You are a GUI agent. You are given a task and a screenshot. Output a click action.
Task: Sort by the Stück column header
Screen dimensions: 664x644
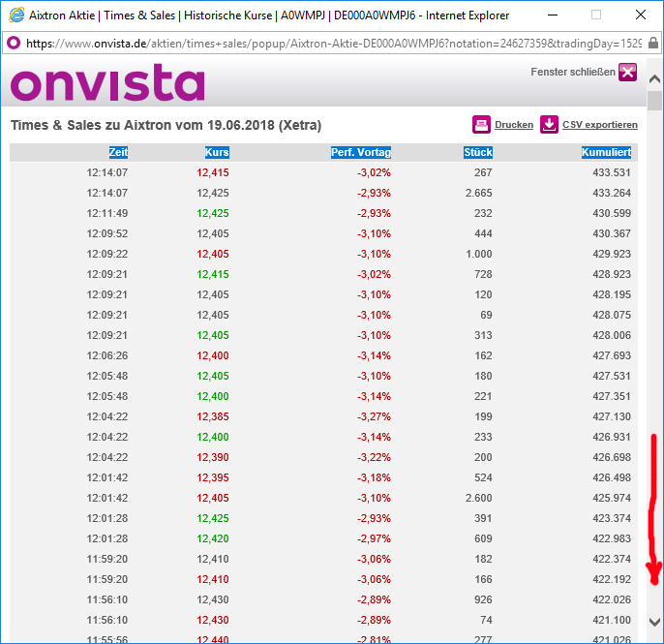(x=478, y=152)
